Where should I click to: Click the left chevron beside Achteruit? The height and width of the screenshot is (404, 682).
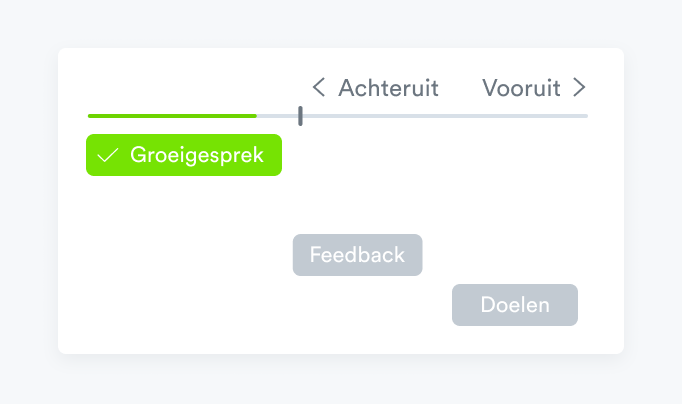318,88
